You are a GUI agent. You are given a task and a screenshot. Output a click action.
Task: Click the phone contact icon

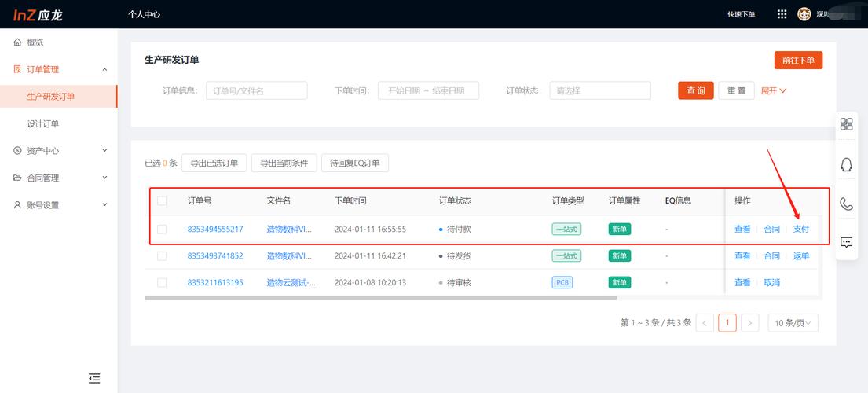pos(847,204)
